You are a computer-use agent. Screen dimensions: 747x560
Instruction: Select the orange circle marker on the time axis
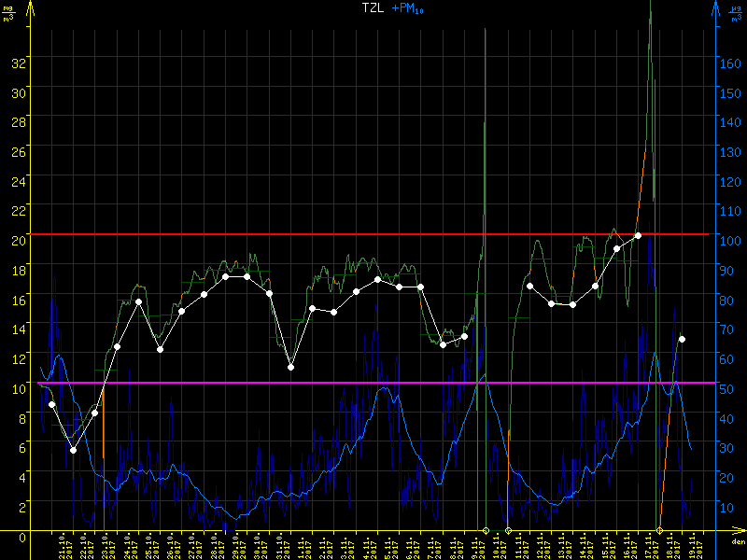[660, 531]
